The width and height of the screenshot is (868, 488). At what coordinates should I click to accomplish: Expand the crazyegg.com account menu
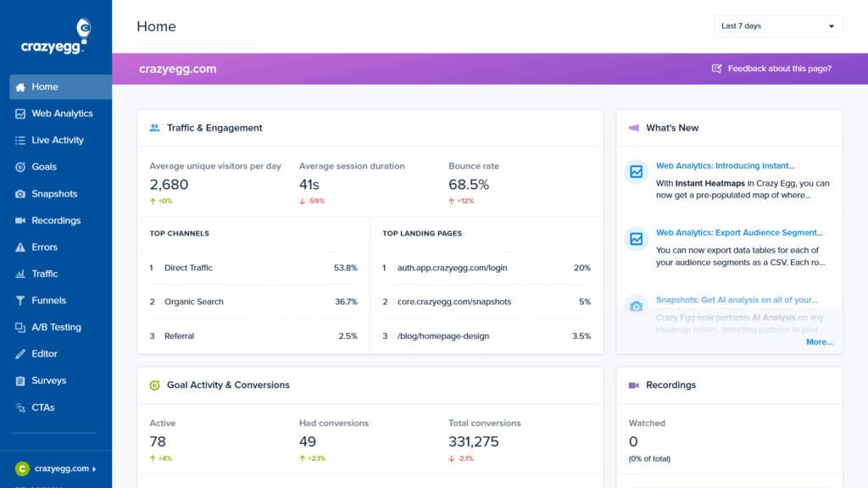56,468
